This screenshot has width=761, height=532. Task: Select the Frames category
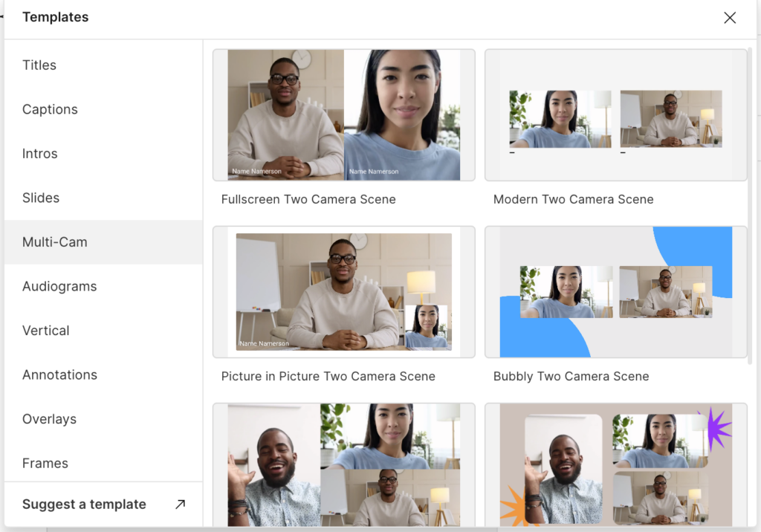[45, 463]
